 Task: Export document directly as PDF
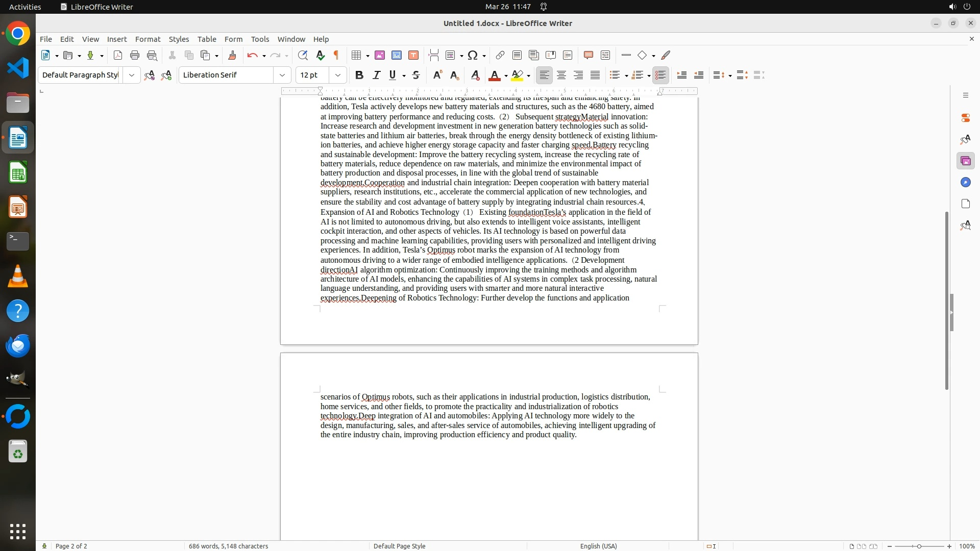(118, 56)
